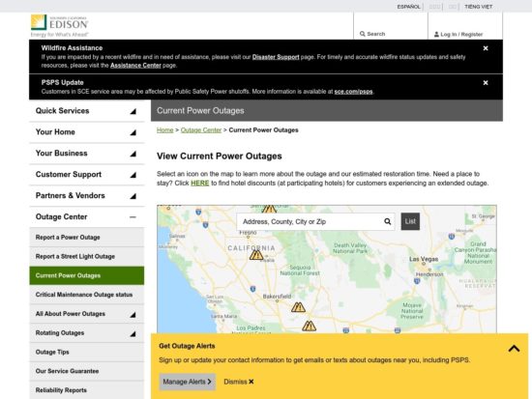Screen dimensions: 532x399
Task: Select Reliability Reports
Action: click(x=87, y=390)
